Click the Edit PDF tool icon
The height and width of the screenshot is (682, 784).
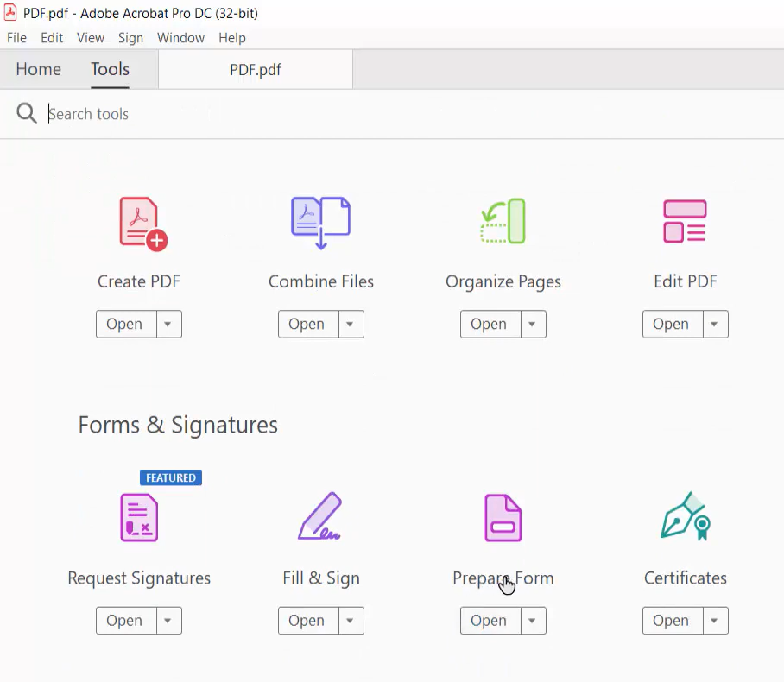(x=685, y=221)
